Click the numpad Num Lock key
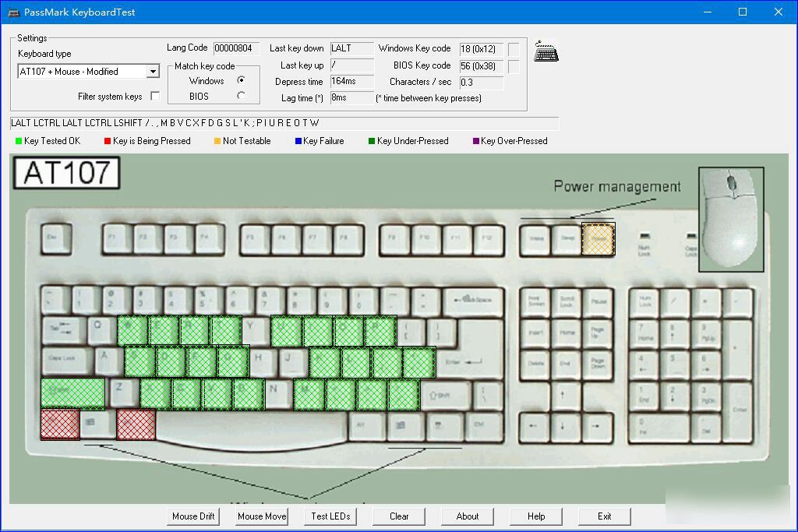The width and height of the screenshot is (798, 532). pos(644,302)
